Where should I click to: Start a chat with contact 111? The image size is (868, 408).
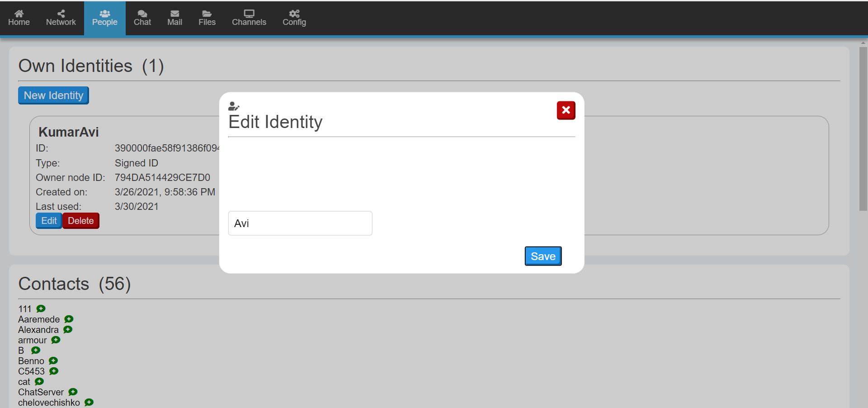coord(41,309)
